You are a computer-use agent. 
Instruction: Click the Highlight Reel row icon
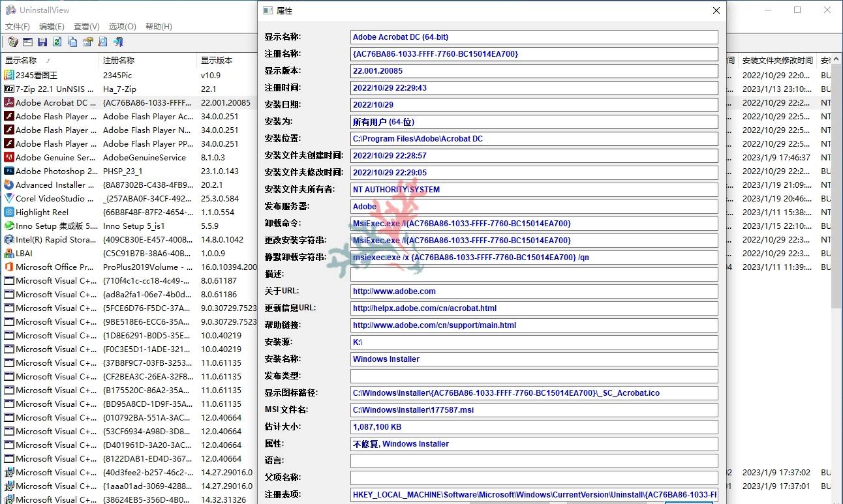pyautogui.click(x=9, y=212)
